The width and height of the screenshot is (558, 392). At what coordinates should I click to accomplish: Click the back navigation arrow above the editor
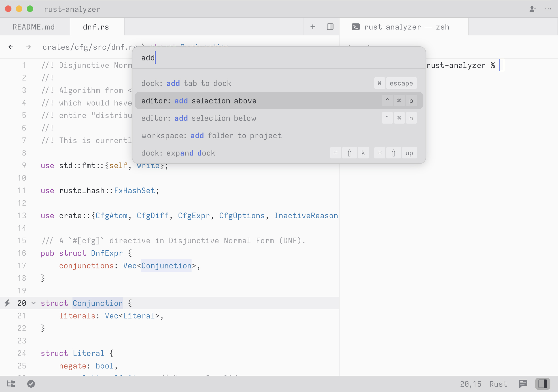pos(11,47)
